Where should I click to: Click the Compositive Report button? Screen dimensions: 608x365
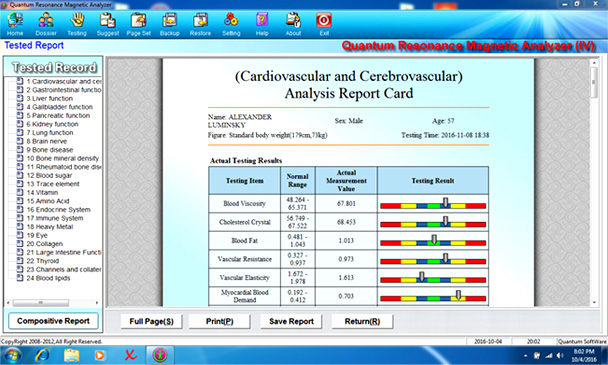(53, 321)
